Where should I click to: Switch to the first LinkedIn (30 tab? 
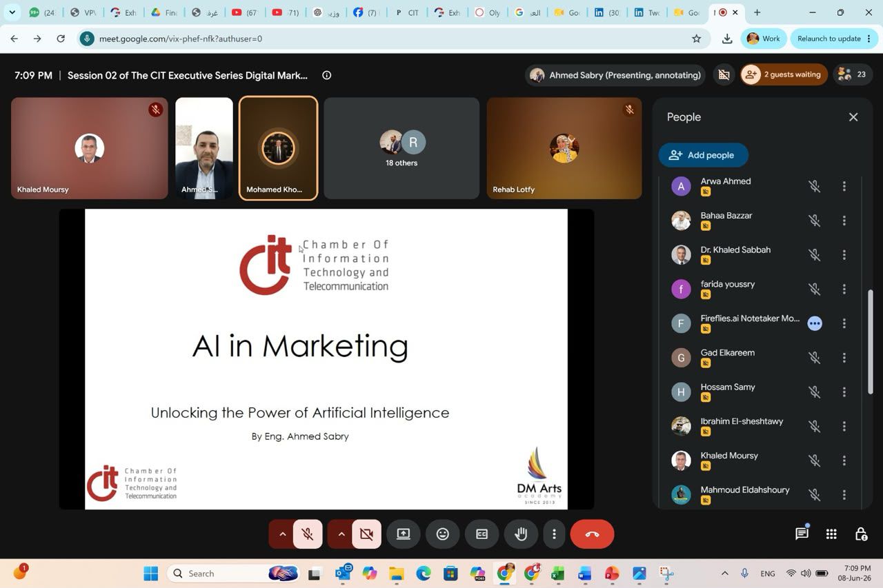coord(607,12)
